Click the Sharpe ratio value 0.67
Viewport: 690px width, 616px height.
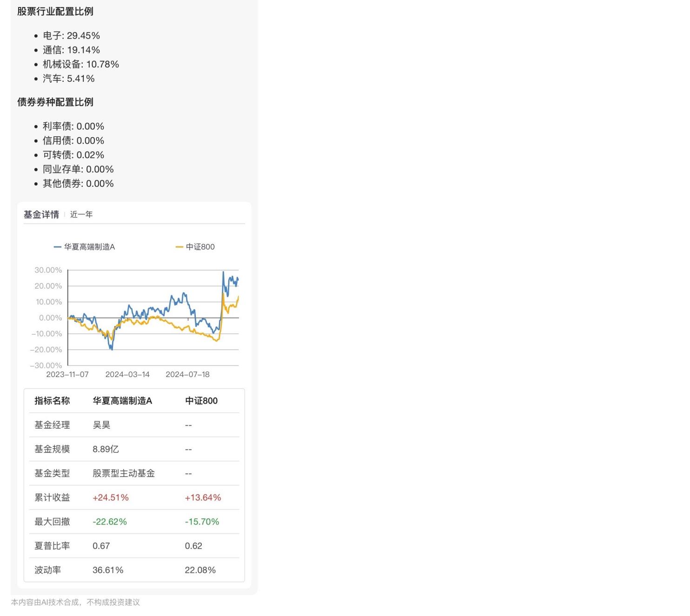[101, 546]
